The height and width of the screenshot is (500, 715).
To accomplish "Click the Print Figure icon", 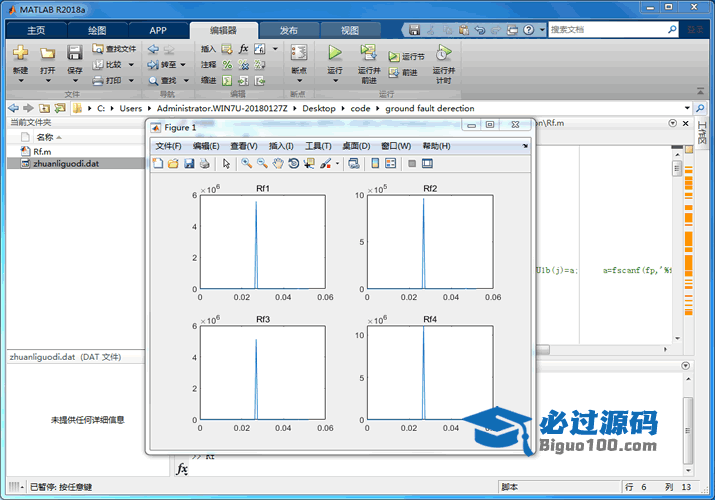I will 205,163.
